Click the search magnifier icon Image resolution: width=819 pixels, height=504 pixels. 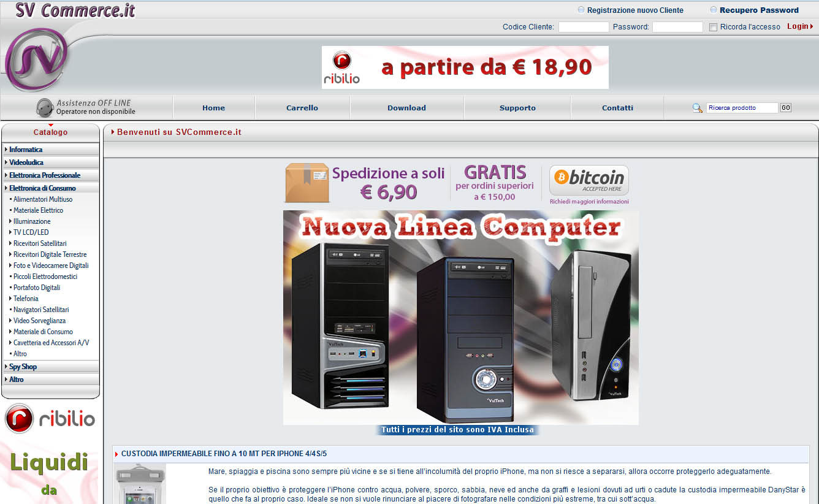[x=697, y=108]
